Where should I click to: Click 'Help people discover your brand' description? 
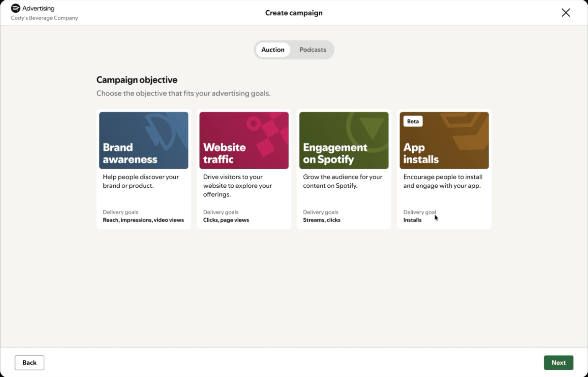click(141, 181)
